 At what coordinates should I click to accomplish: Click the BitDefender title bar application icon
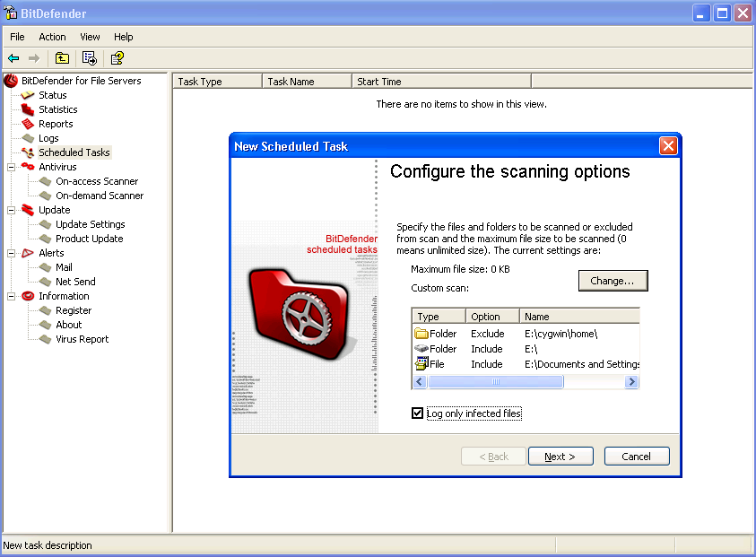(11, 13)
